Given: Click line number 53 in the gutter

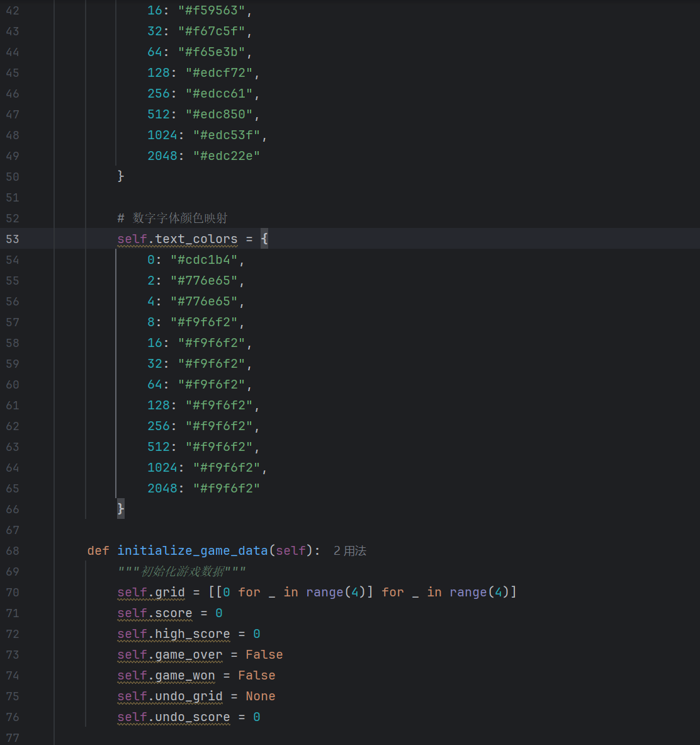Looking at the screenshot, I should [13, 239].
